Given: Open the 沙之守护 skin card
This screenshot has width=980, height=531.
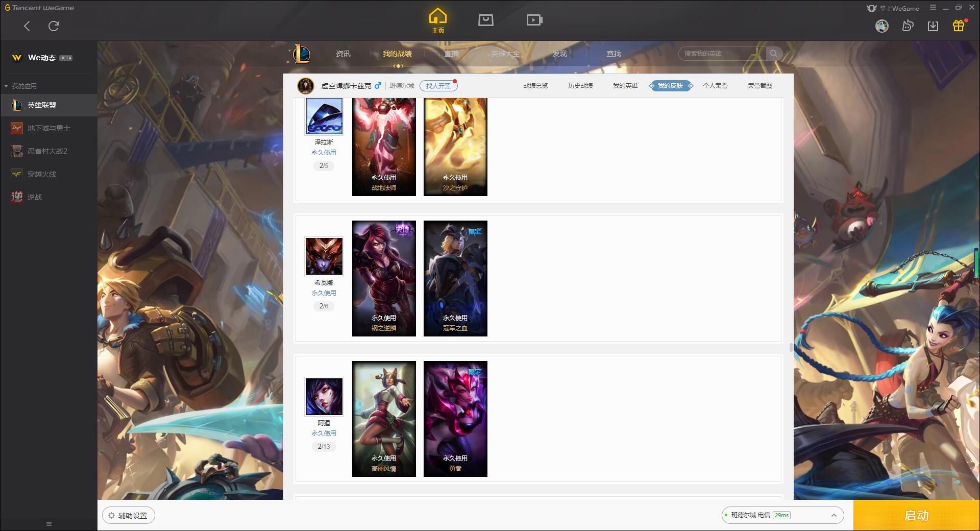Looking at the screenshot, I should [455, 147].
